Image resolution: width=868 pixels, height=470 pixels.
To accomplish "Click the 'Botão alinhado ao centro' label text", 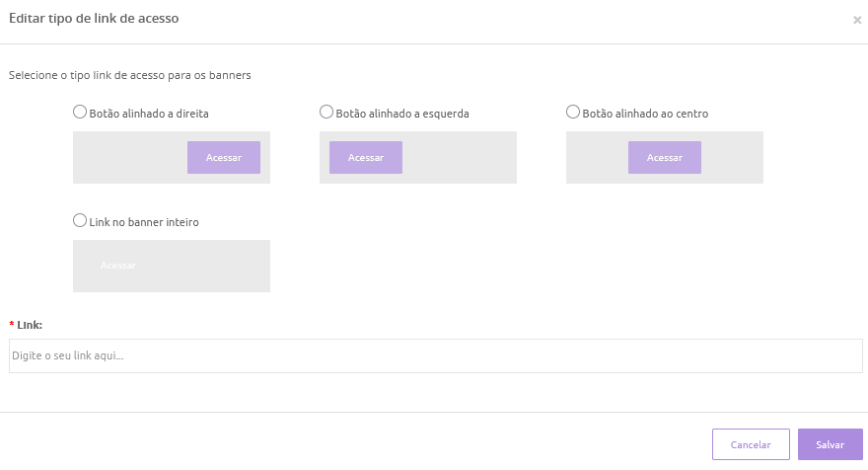I will (x=645, y=114).
